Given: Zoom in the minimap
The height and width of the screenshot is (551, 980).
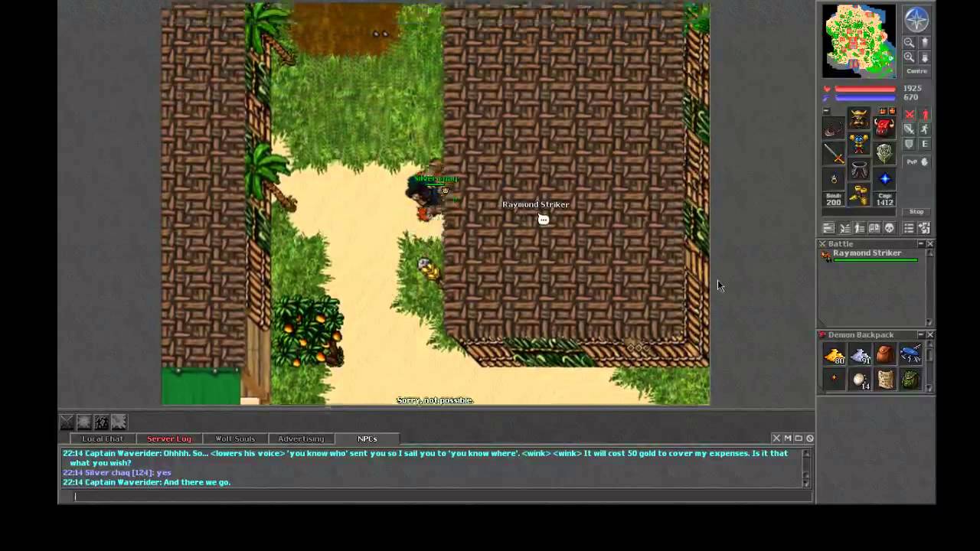Looking at the screenshot, I should [x=909, y=57].
